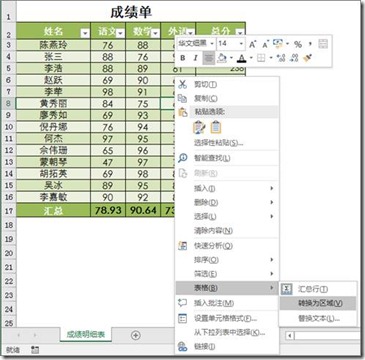365x360 pixels.
Task: Expand the 选择(L) submenu
Action: pyautogui.click(x=227, y=216)
